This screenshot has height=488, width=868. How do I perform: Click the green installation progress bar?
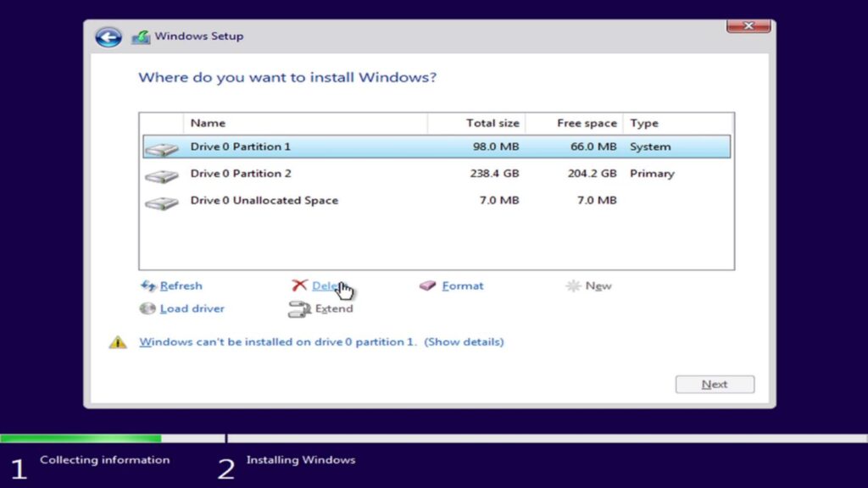(x=81, y=438)
